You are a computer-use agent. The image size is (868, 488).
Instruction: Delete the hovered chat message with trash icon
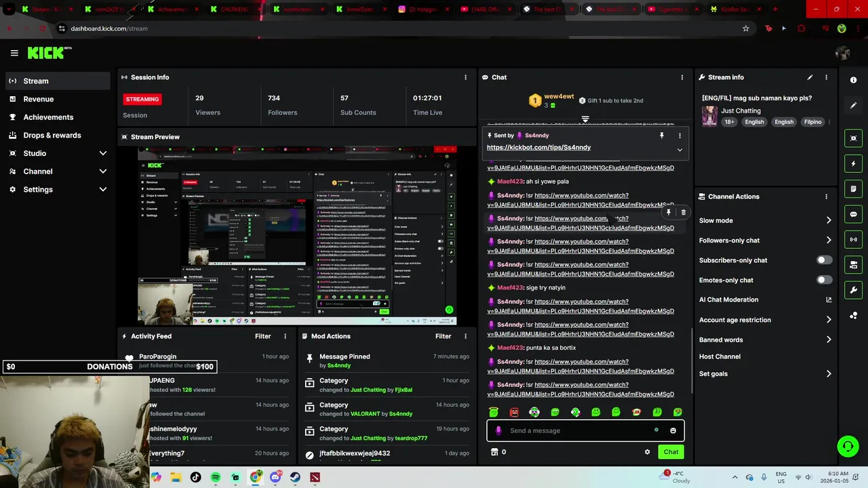click(683, 212)
